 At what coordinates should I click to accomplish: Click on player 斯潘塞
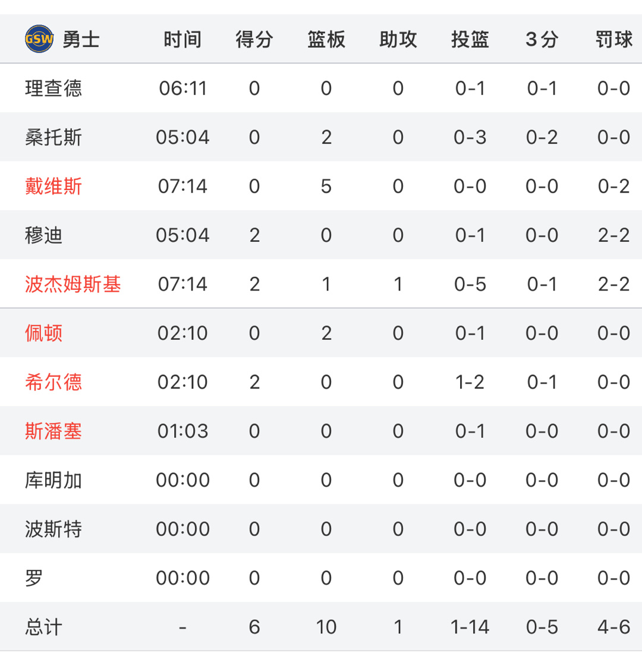(53, 431)
